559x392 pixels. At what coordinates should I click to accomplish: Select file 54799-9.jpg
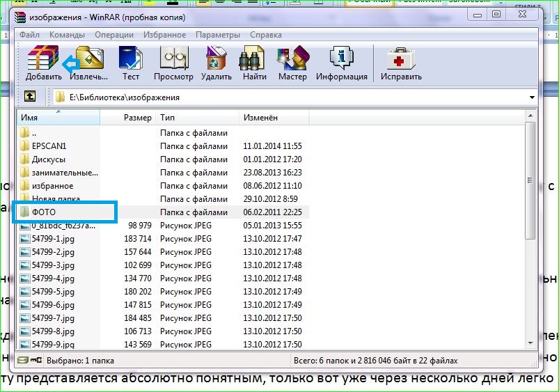[53, 344]
